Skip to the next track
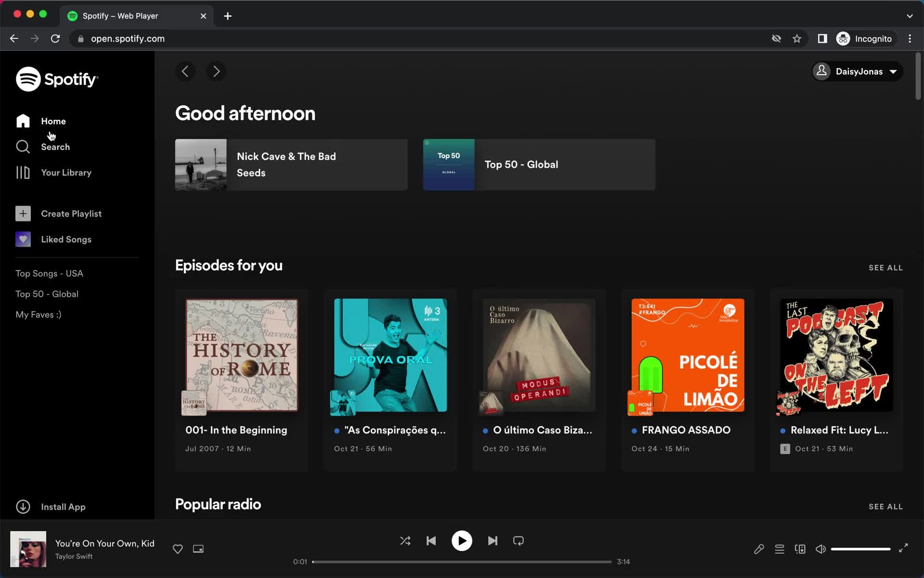Viewport: 924px width, 578px height. (x=492, y=541)
